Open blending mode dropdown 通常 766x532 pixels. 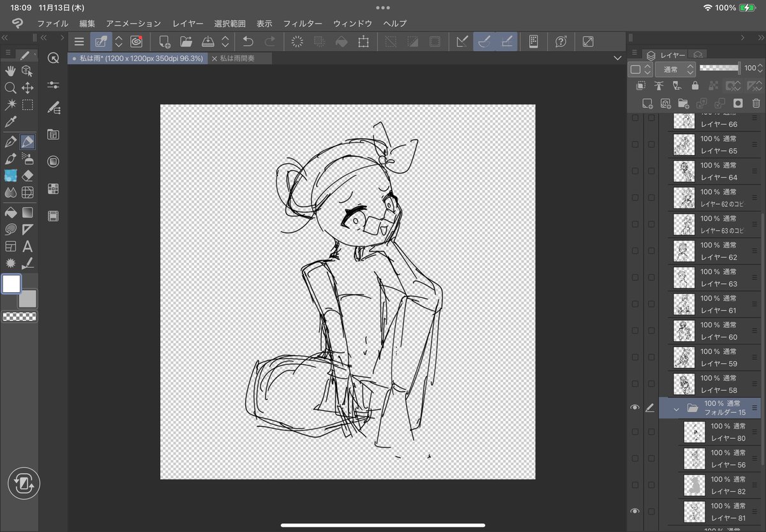tap(675, 69)
